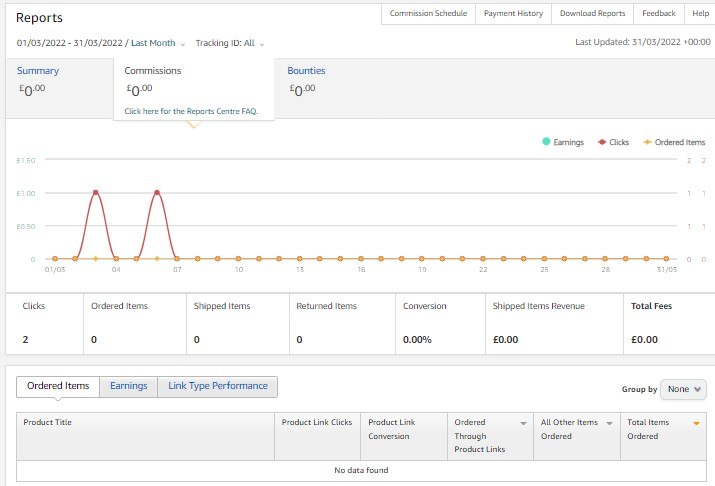Screen dimensions: 715x486
Task: Click sort arrow for All Other Items Ordered
Action: 609,424
